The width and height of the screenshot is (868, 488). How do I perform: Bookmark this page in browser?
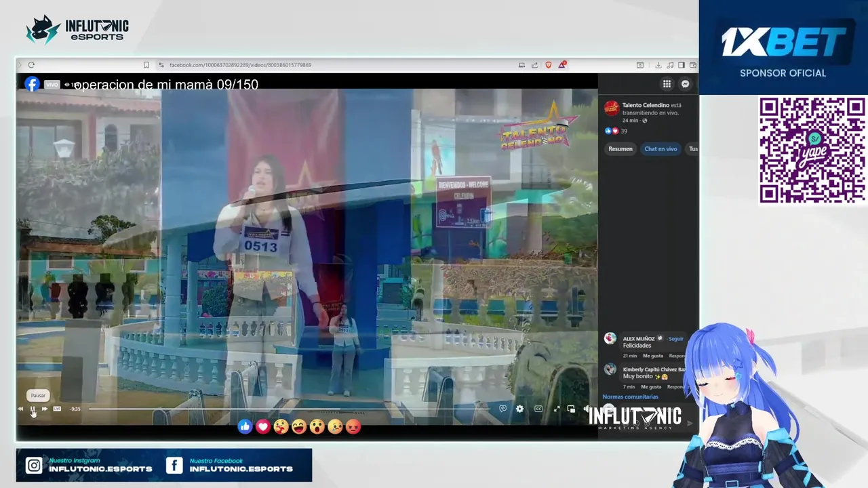[x=146, y=65]
